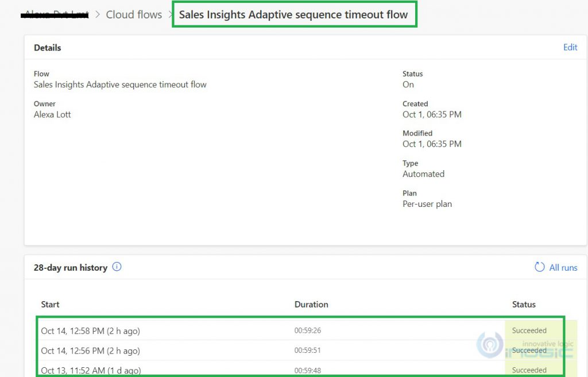Click the Start column header
The width and height of the screenshot is (588, 377).
(49, 305)
